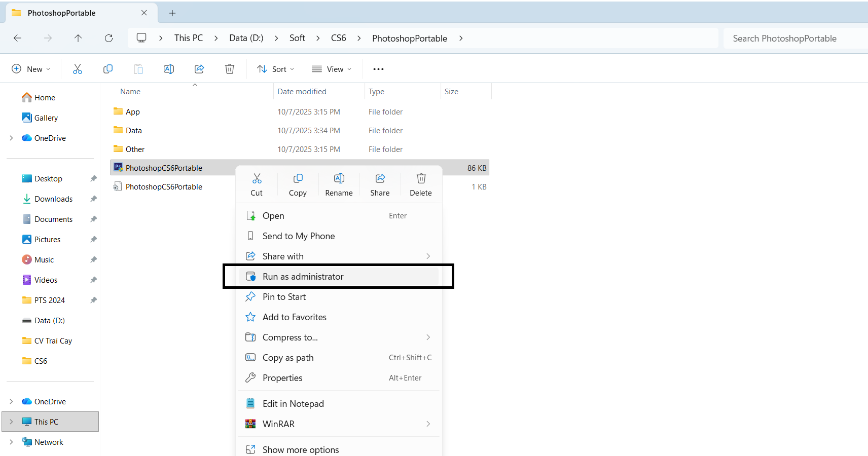The image size is (868, 456).
Task: Click the Cut icon in context menu
Action: [x=257, y=184]
